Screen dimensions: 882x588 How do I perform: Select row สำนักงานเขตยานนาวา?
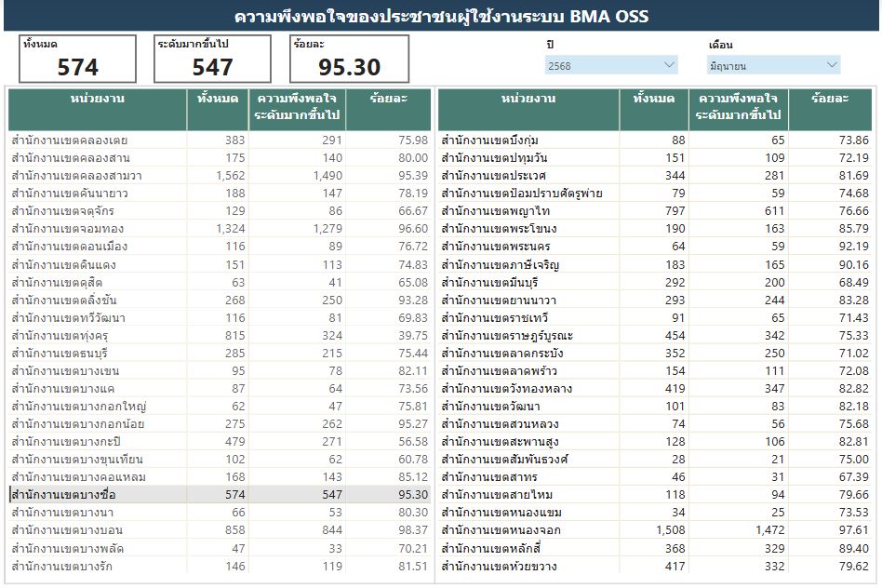pos(655,300)
